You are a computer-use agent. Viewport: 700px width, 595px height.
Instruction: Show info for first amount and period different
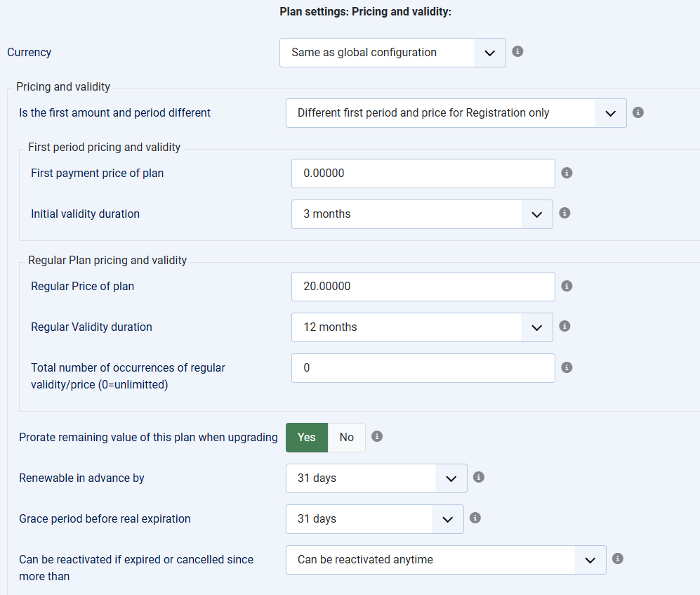point(638,112)
